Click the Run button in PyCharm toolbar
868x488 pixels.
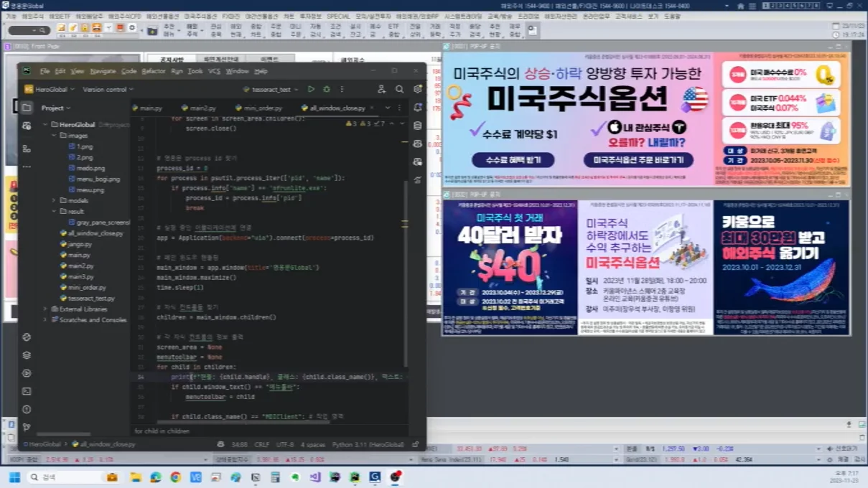click(311, 89)
